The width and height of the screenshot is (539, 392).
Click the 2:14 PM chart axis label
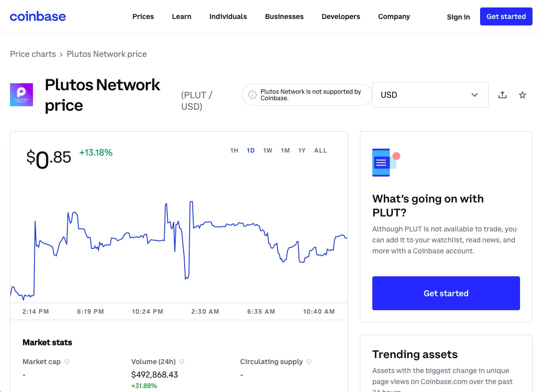(36, 312)
